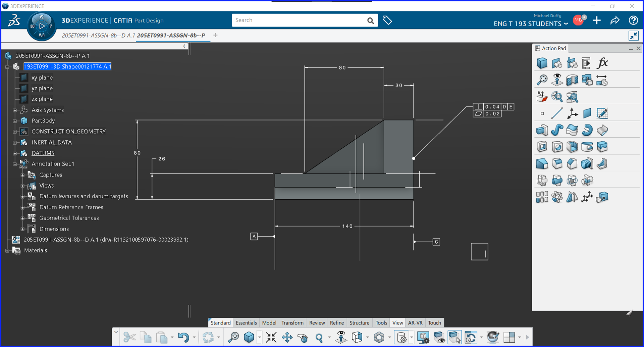Screen dimensions: 644x347
Task: Open the 205ET0991-ASSGN-8b--D A.1 document tab
Action: [x=98, y=35]
